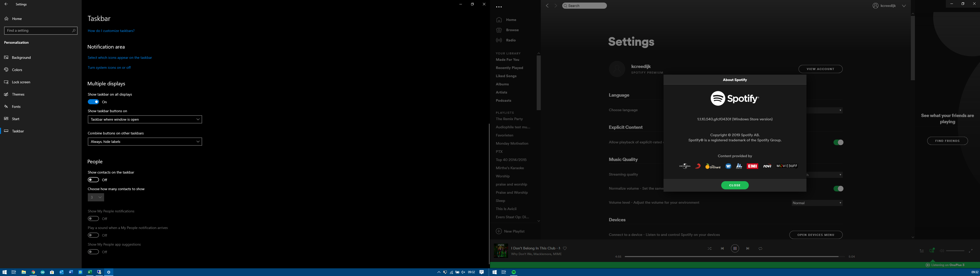The height and width of the screenshot is (276, 980).
Task: Turn off Show taskbar on all displays
Action: tap(93, 102)
